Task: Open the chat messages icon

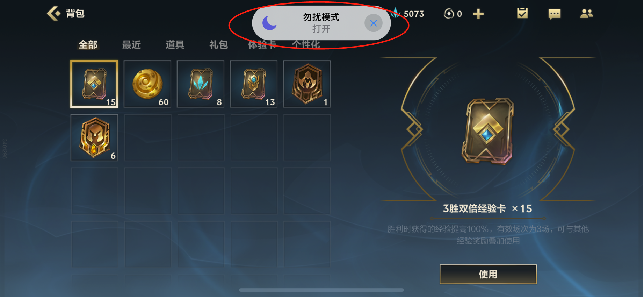Action: pyautogui.click(x=555, y=14)
